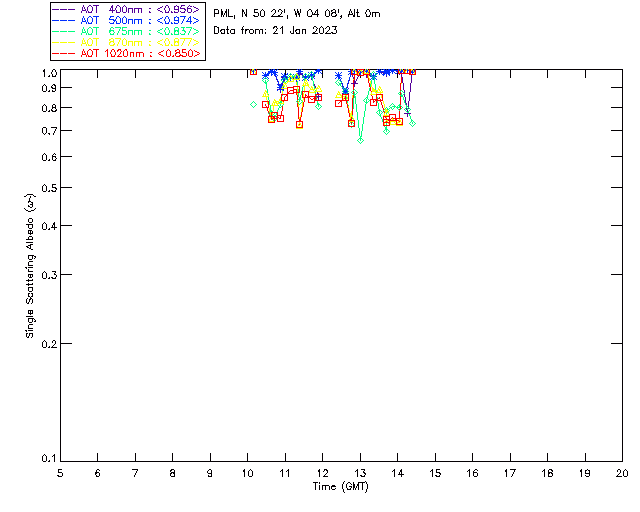Click the lowest green diamond near 13 GMT
The image size is (640, 512).
(360, 140)
